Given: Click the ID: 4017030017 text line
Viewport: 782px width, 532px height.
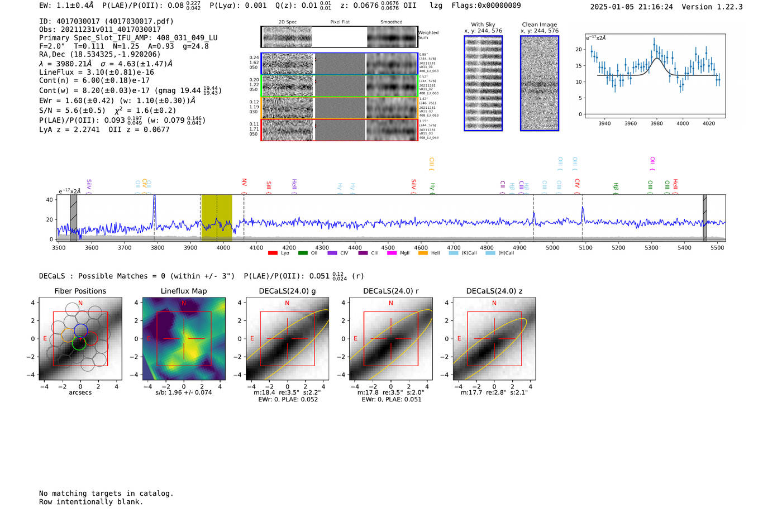Looking at the screenshot, I should pyautogui.click(x=106, y=21).
